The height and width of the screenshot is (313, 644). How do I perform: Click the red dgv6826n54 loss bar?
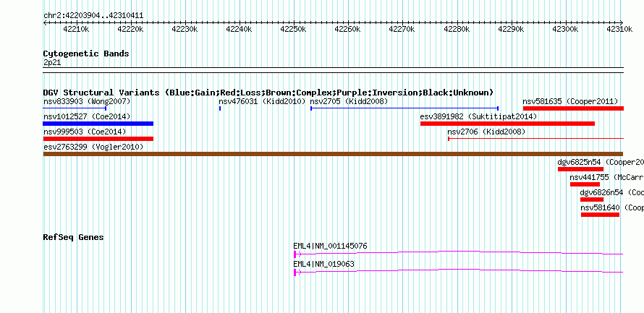coord(592,200)
